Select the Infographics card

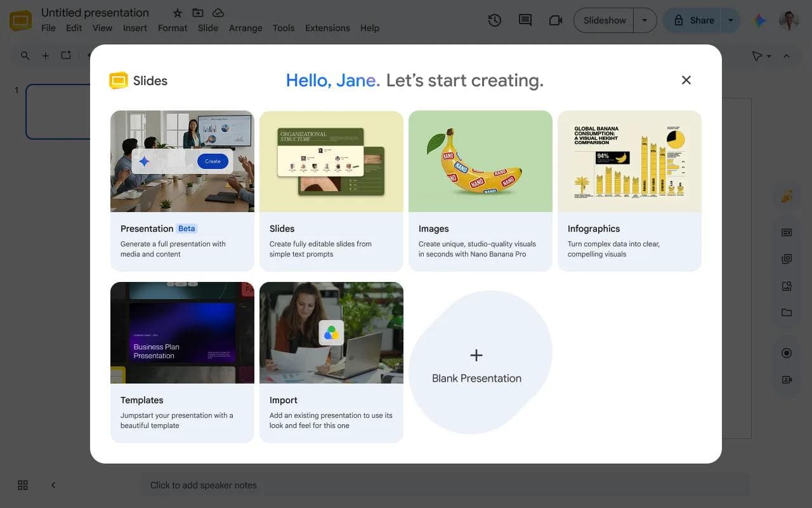pos(629,191)
